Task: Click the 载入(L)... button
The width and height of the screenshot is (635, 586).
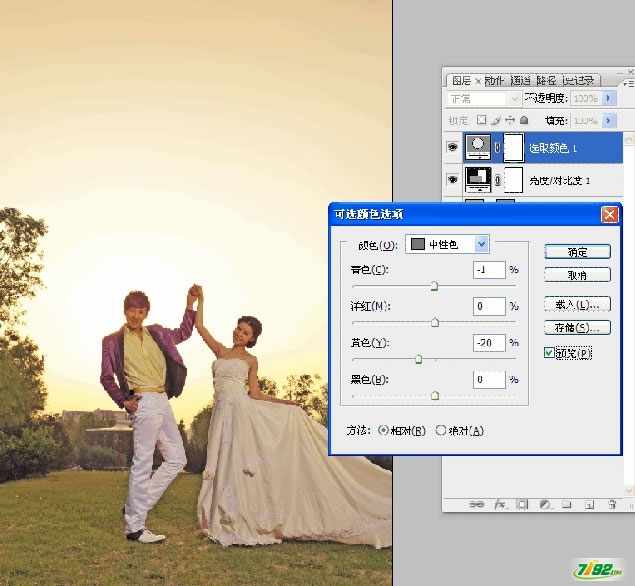Action: 577,304
